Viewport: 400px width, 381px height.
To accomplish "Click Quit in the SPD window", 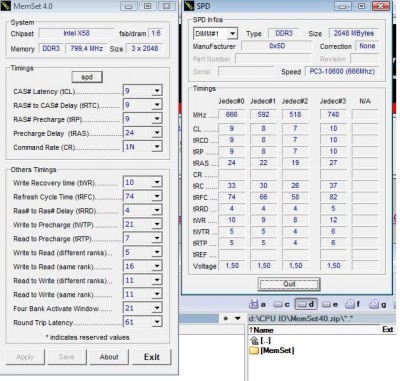I will pyautogui.click(x=289, y=284).
